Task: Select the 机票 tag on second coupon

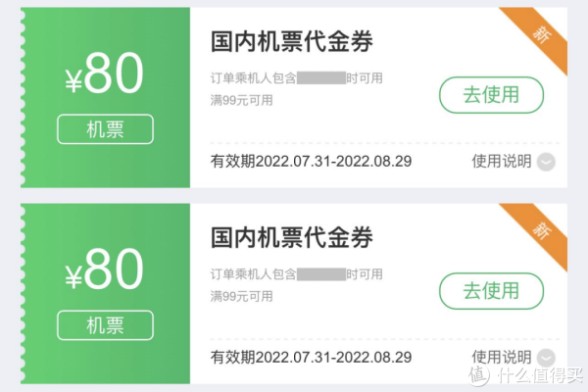Action: (105, 324)
